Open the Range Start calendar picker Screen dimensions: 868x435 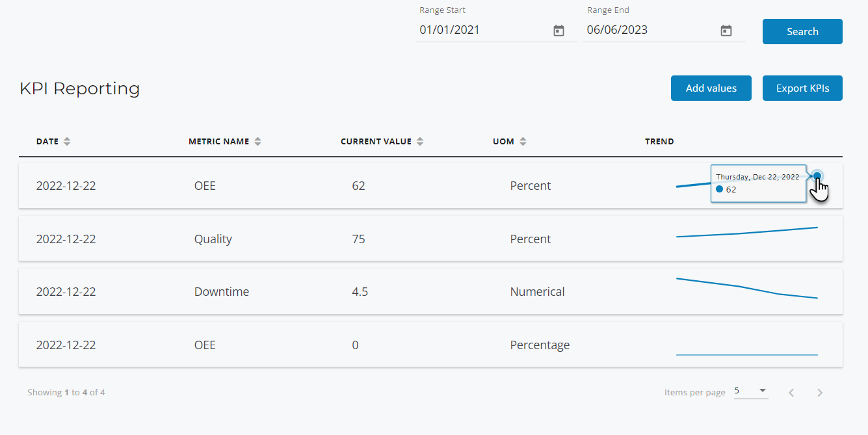pos(558,30)
